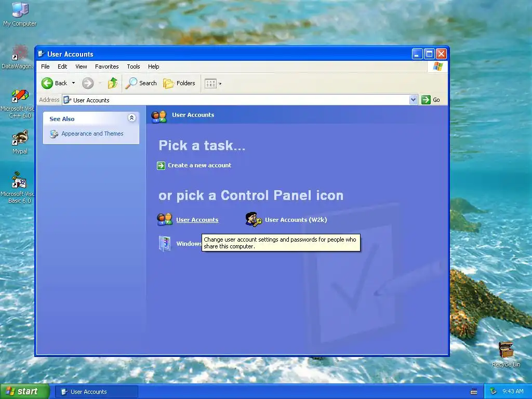Click the Appearance and Themes icon
532x399 pixels.
(54, 134)
